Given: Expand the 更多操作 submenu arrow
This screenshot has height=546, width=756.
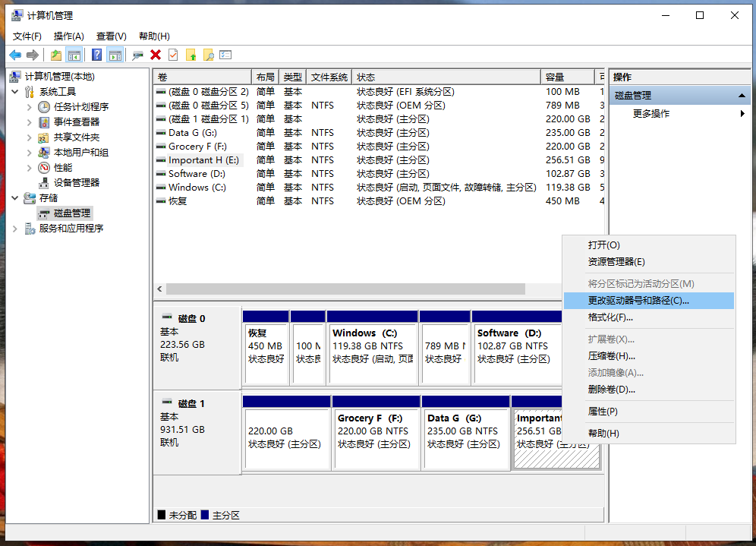Looking at the screenshot, I should coord(742,114).
